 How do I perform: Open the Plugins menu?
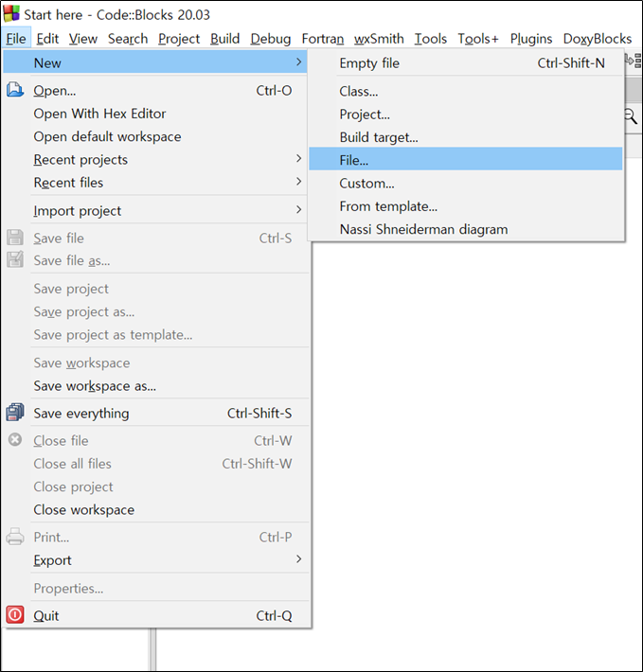[x=531, y=39]
